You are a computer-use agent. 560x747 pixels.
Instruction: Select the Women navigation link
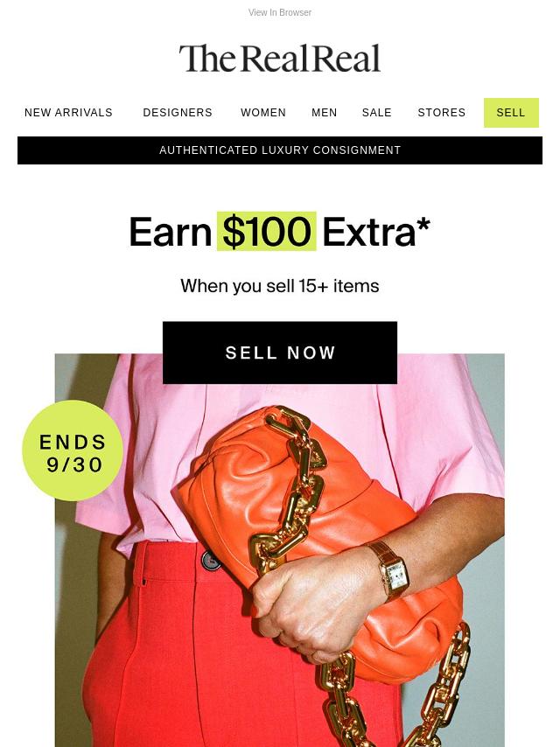tap(263, 113)
